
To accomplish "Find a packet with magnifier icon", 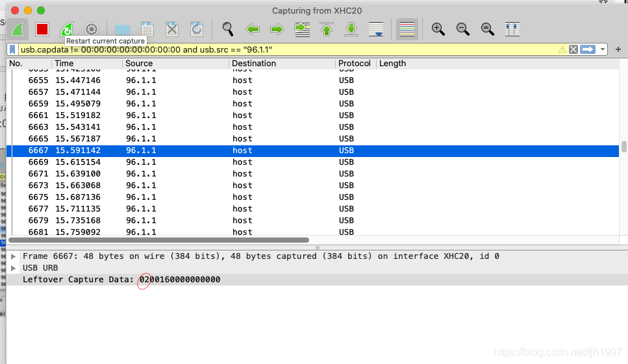I will point(228,29).
